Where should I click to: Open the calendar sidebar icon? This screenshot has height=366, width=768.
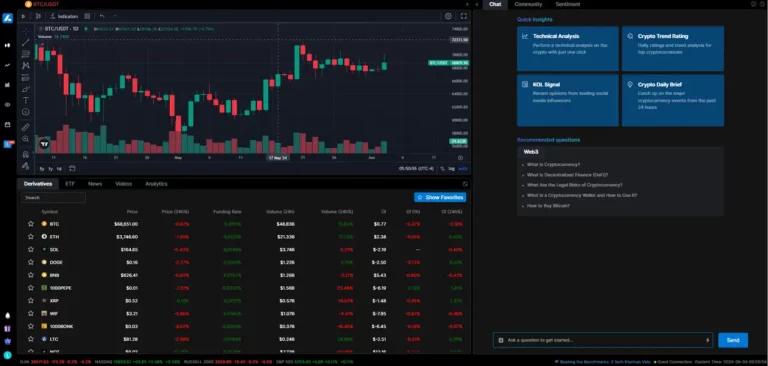click(x=7, y=124)
